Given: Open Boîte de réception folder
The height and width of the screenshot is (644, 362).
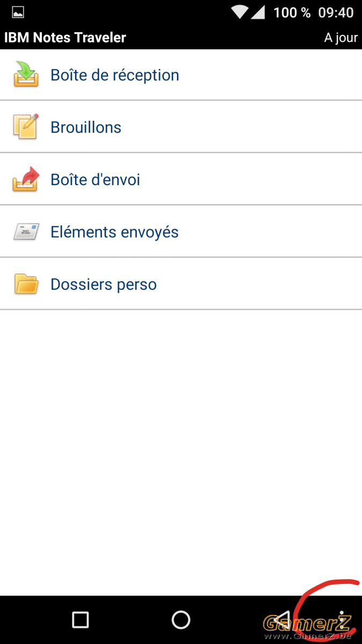Looking at the screenshot, I should tap(181, 75).
